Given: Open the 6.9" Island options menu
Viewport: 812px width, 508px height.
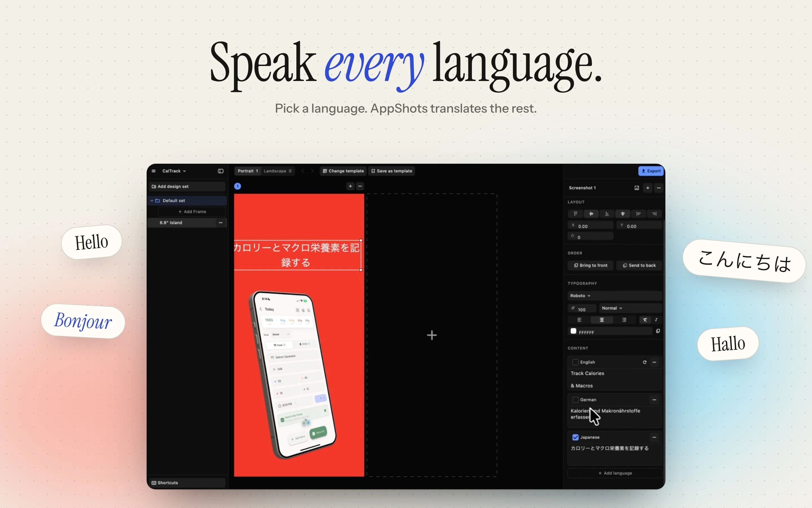Looking at the screenshot, I should (x=220, y=223).
